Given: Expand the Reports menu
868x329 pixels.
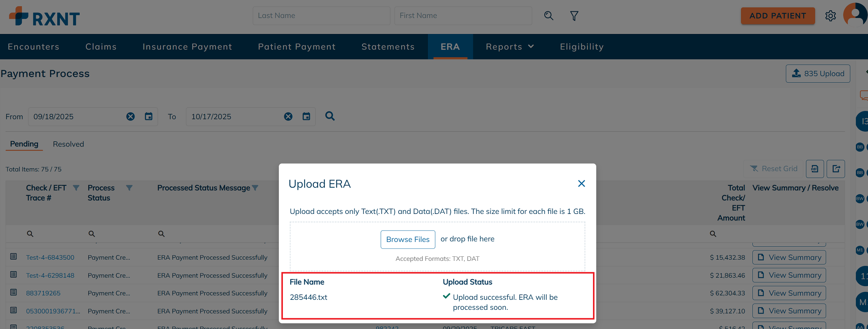Looking at the screenshot, I should (510, 46).
